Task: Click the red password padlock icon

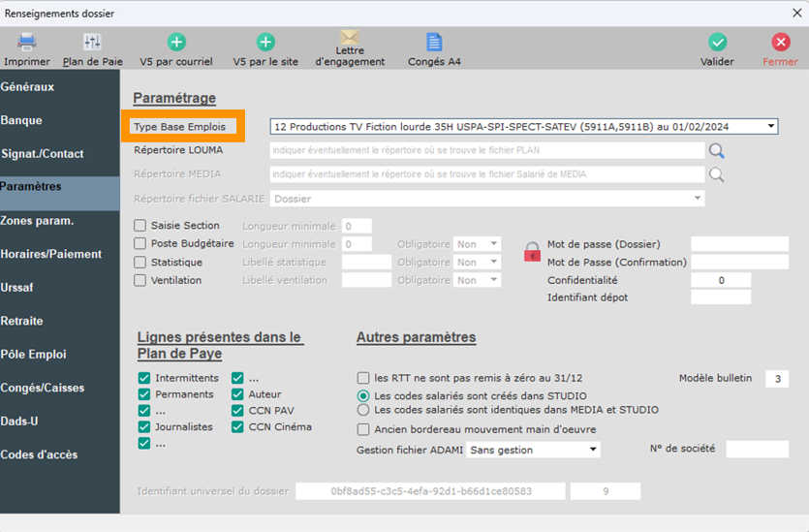Action: tap(532, 252)
